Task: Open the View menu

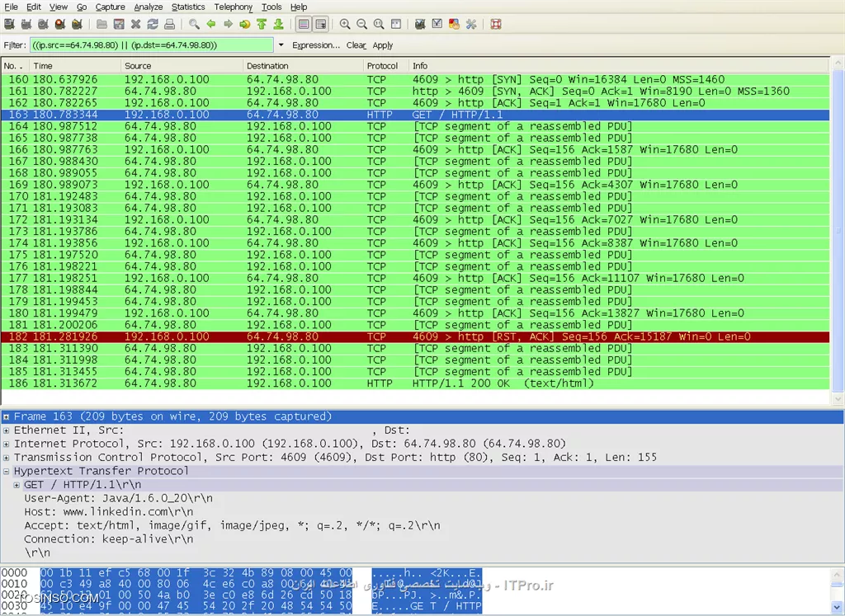Action: pos(59,7)
